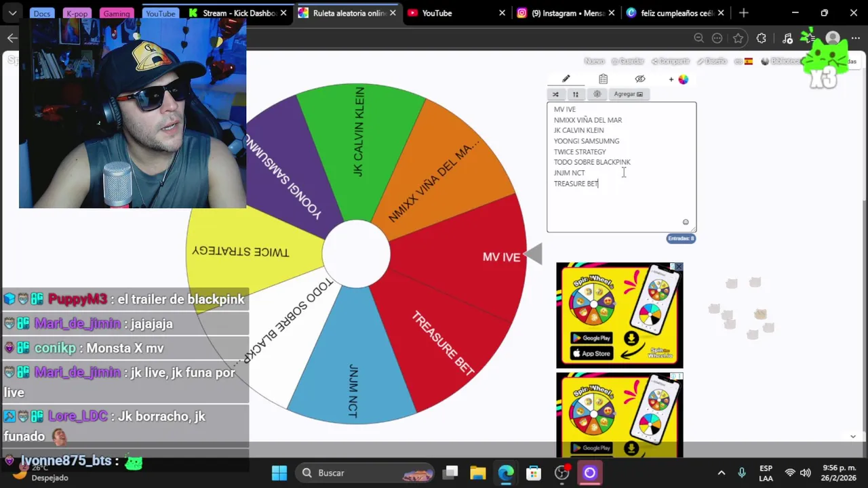Click Guardar in the wheel menu
868x488 pixels.
pos(627,61)
